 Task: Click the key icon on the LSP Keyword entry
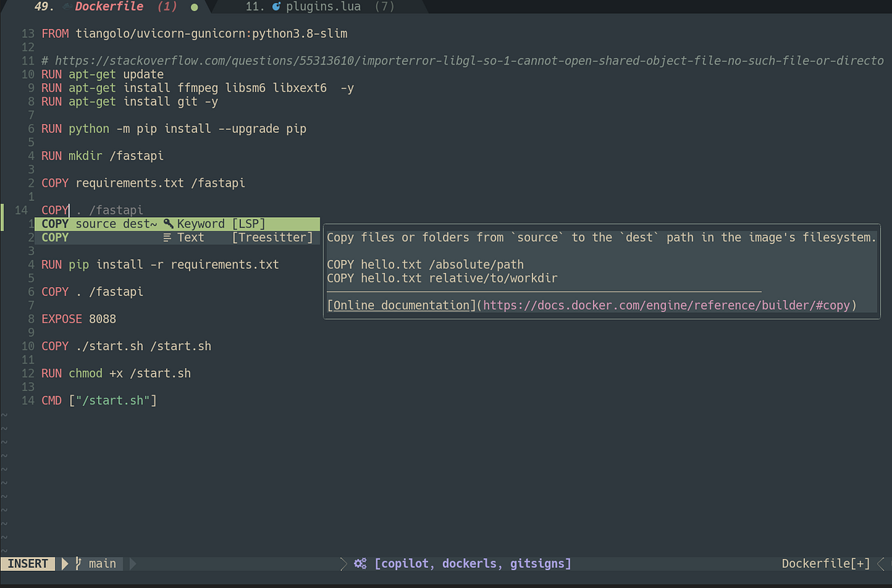[168, 223]
